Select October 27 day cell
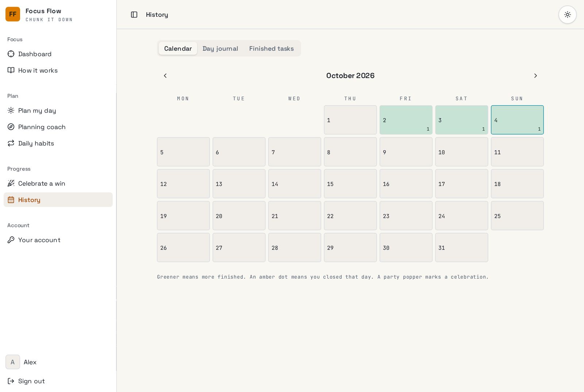 click(x=239, y=248)
